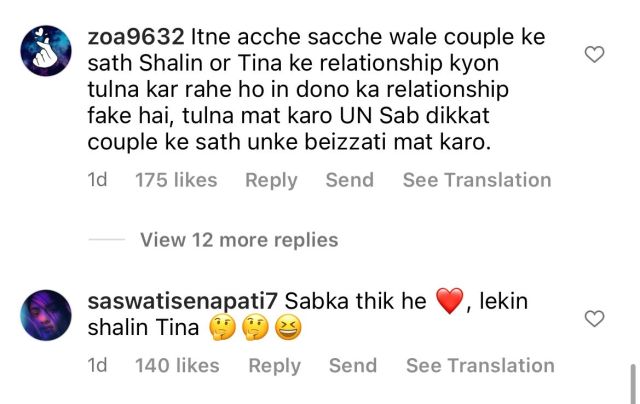Open the 175 likes list

tap(176, 180)
